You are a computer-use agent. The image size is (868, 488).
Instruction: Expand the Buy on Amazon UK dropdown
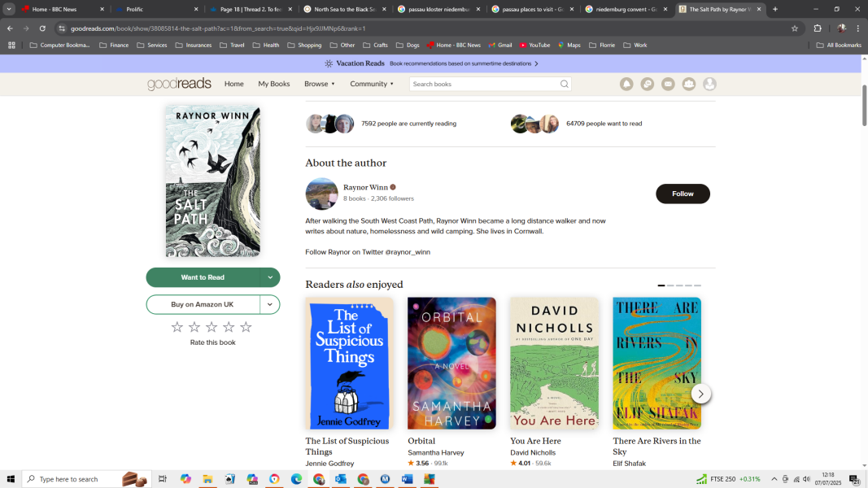(x=270, y=304)
